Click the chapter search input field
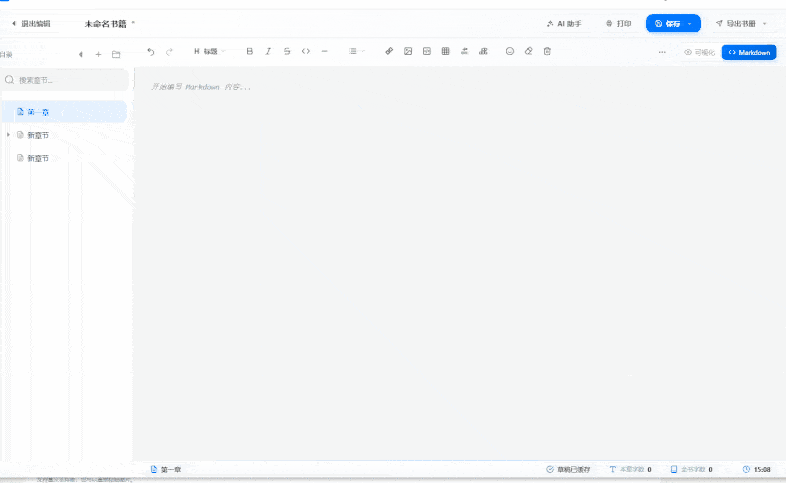The height and width of the screenshot is (483, 786). [x=66, y=80]
